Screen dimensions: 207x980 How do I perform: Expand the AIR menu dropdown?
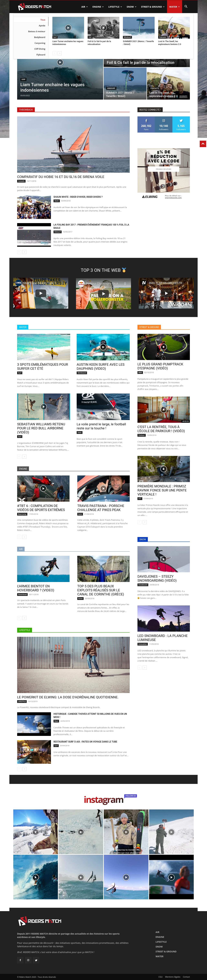click(x=84, y=7)
